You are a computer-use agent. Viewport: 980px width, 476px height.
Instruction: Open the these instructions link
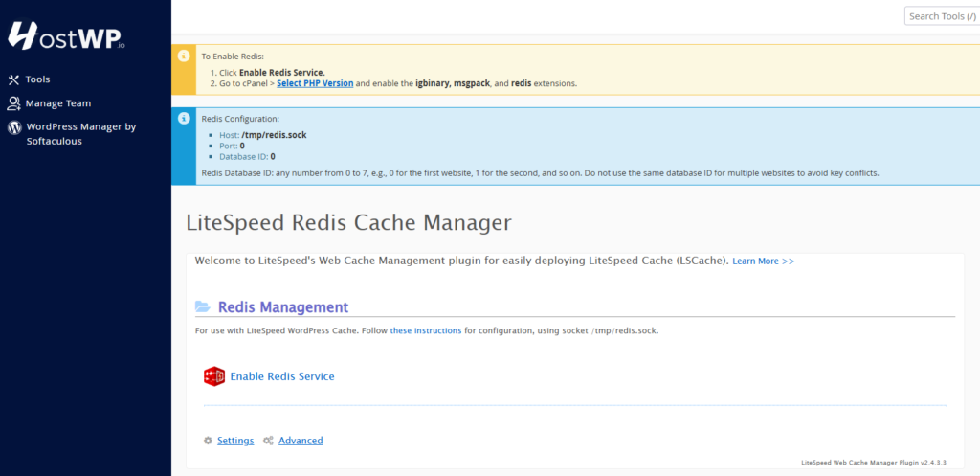[x=426, y=330]
